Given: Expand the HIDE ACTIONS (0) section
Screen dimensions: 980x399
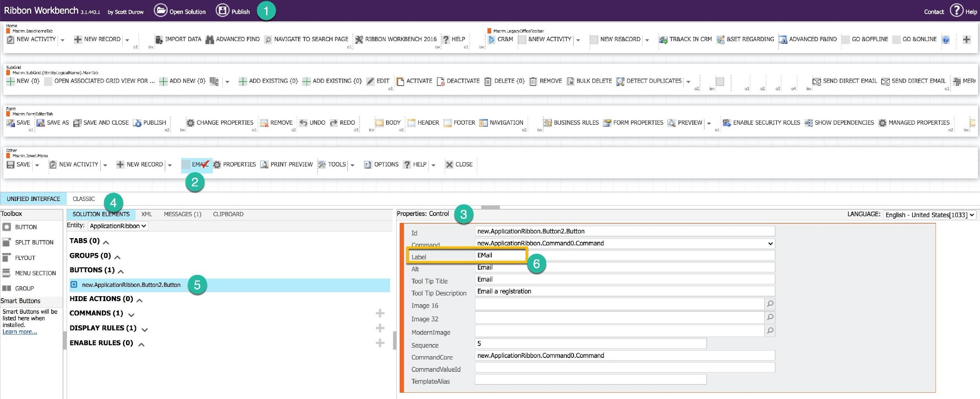Looking at the screenshot, I should point(140,301).
